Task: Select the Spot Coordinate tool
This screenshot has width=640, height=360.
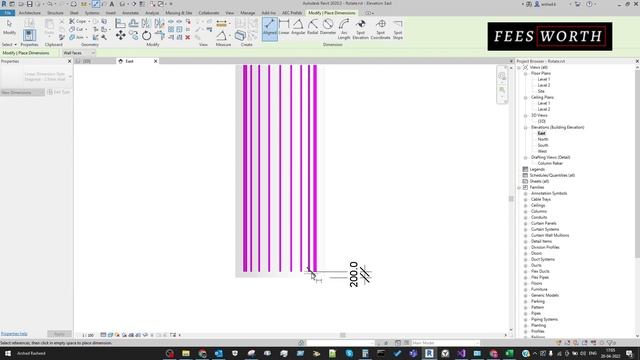Action: (x=380, y=29)
